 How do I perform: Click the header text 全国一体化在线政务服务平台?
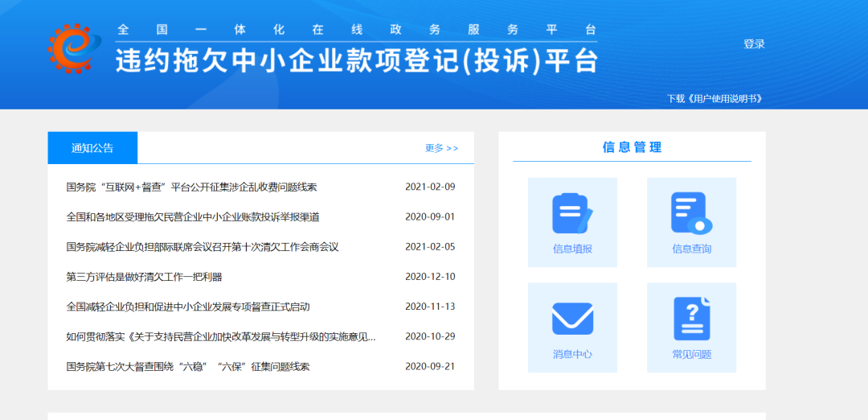point(357,30)
